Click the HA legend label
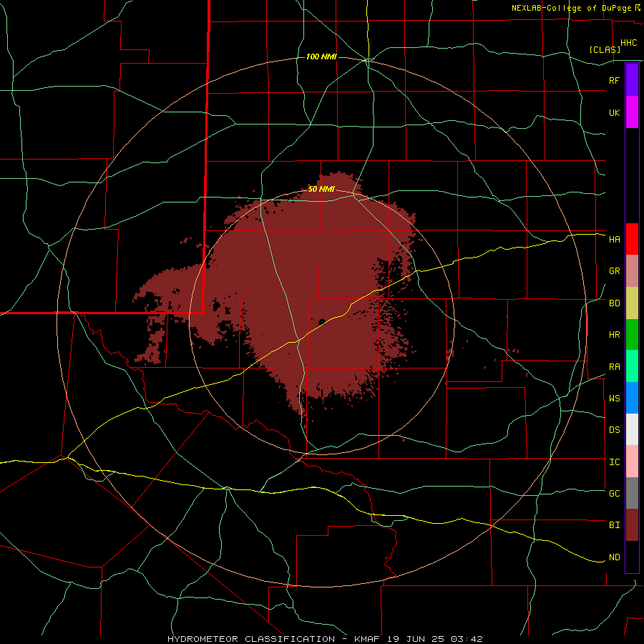Screen dimensions: 644x644 (x=614, y=240)
